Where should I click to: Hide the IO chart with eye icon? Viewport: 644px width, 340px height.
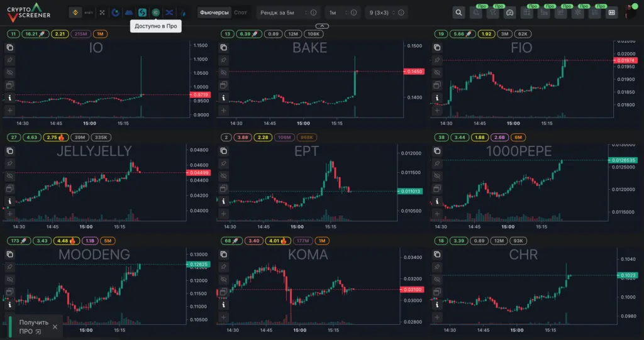[x=10, y=73]
